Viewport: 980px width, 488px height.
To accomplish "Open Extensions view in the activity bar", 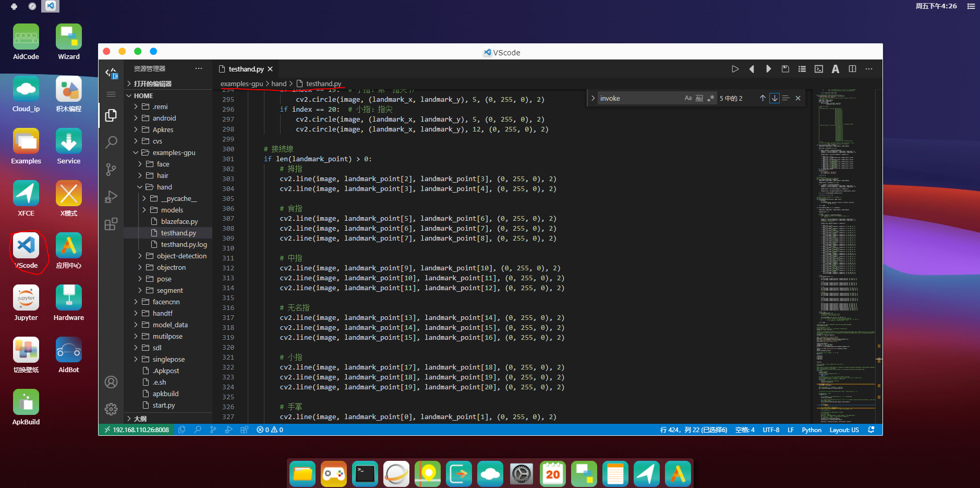I will 111,224.
